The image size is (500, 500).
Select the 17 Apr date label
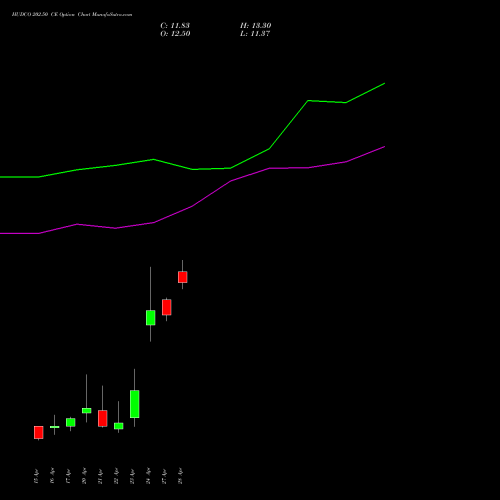68,476
